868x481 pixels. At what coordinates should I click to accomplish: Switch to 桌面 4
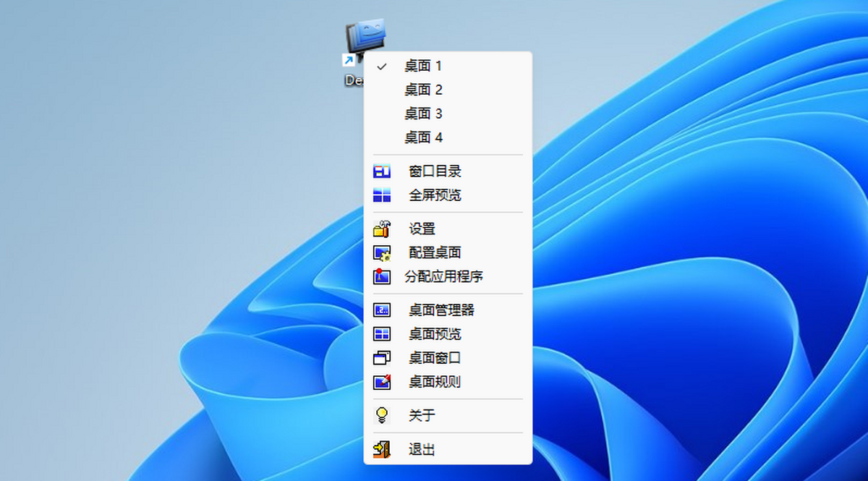tap(448, 137)
